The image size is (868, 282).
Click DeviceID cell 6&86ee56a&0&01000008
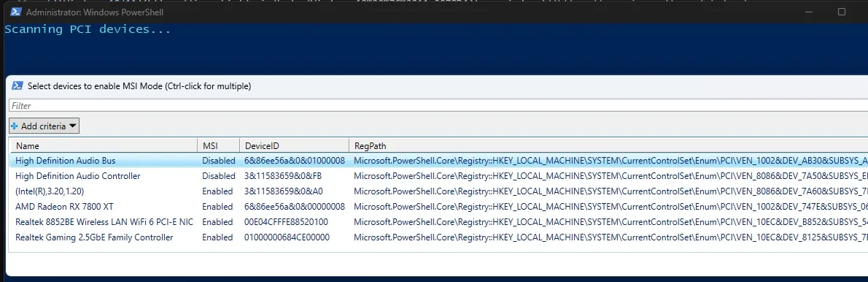coord(295,161)
